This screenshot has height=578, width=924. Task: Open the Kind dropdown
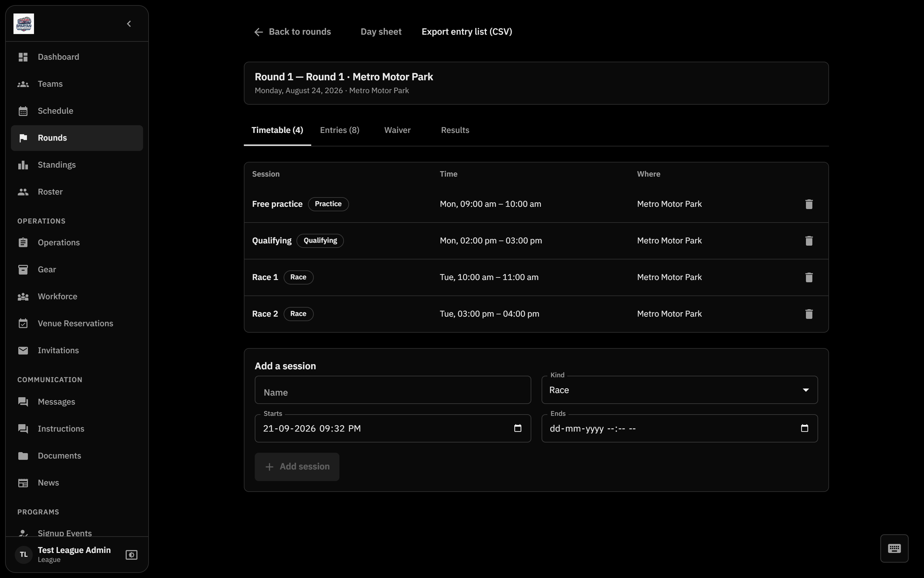679,390
